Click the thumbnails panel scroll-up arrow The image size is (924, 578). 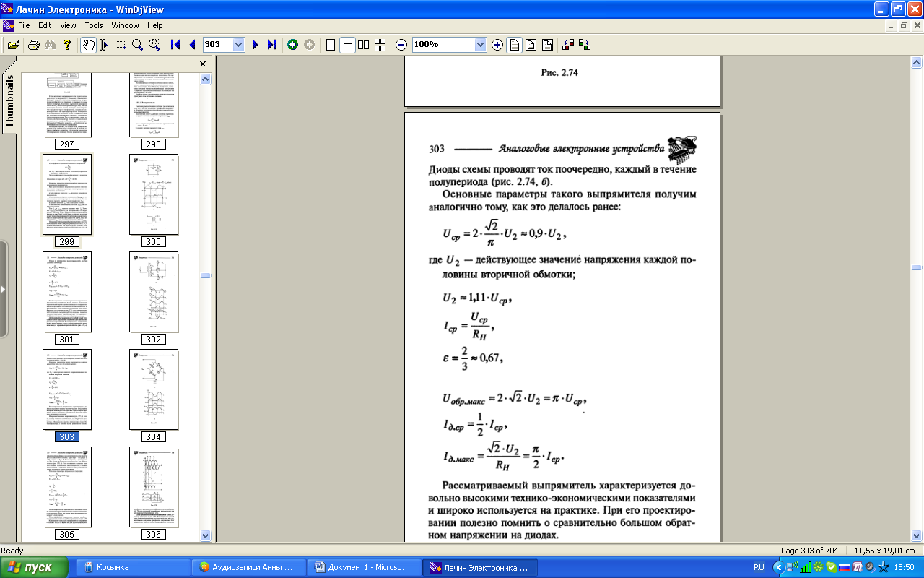[206, 78]
